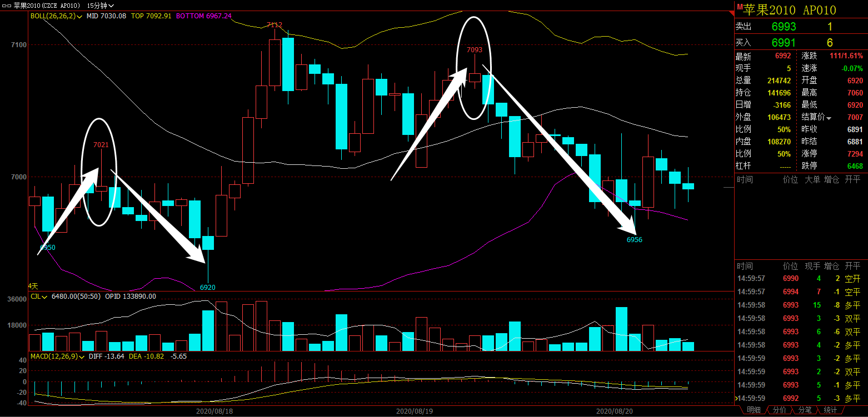Click the 最新 value 6992
The width and height of the screenshot is (868, 417).
tap(782, 56)
